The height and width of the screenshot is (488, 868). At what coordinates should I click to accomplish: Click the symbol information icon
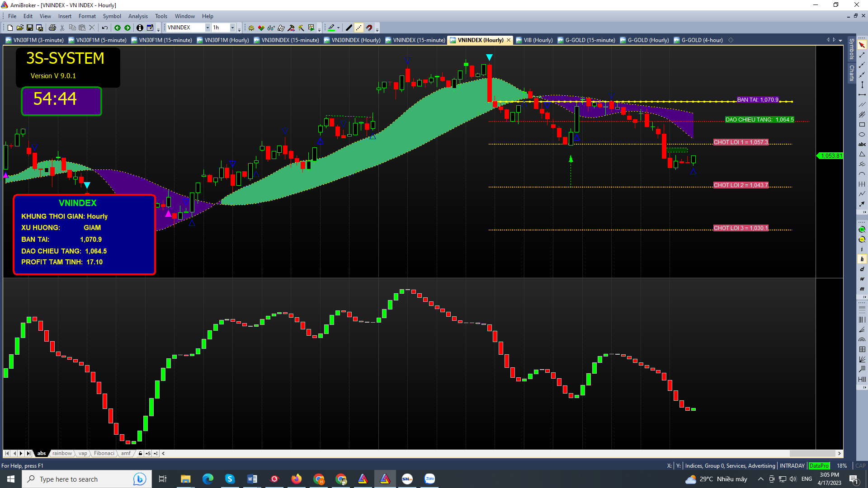pyautogui.click(x=140, y=28)
